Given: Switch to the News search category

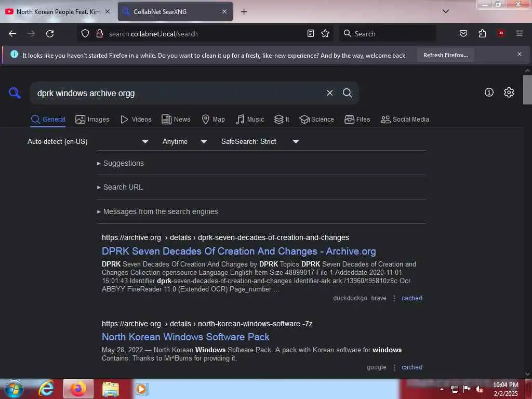Looking at the screenshot, I should [176, 119].
